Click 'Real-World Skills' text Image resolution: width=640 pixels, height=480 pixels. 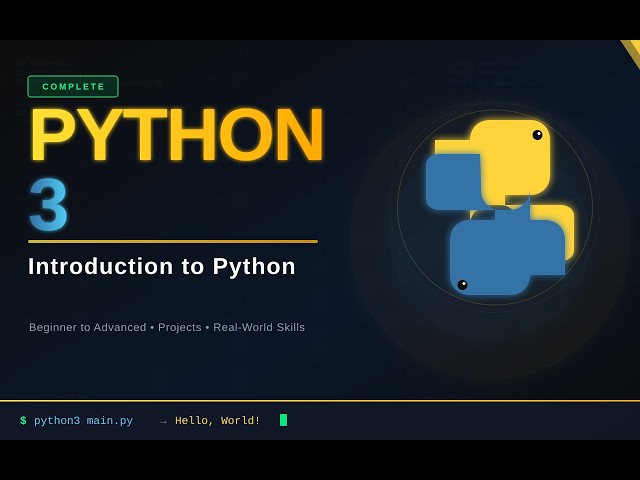[259, 327]
